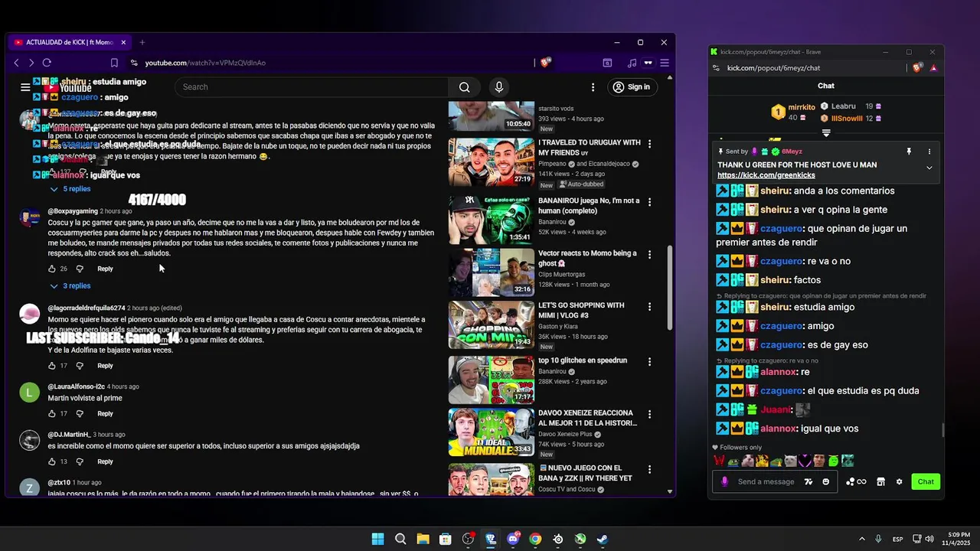Like the lagorradeldrefquila6274 comment
The width and height of the screenshot is (980, 551).
coord(52,366)
